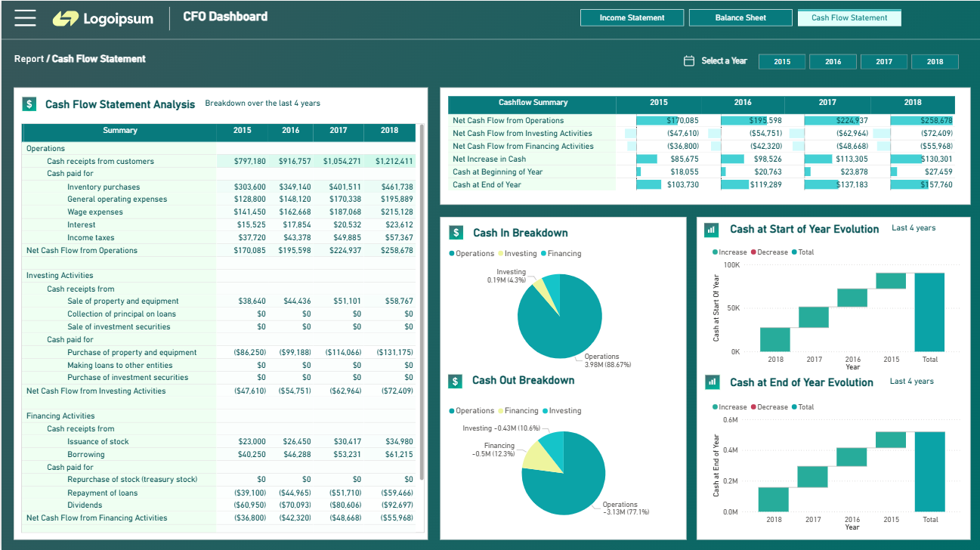The image size is (980, 550).
Task: Click the Report breadcrumb link
Action: tap(29, 59)
